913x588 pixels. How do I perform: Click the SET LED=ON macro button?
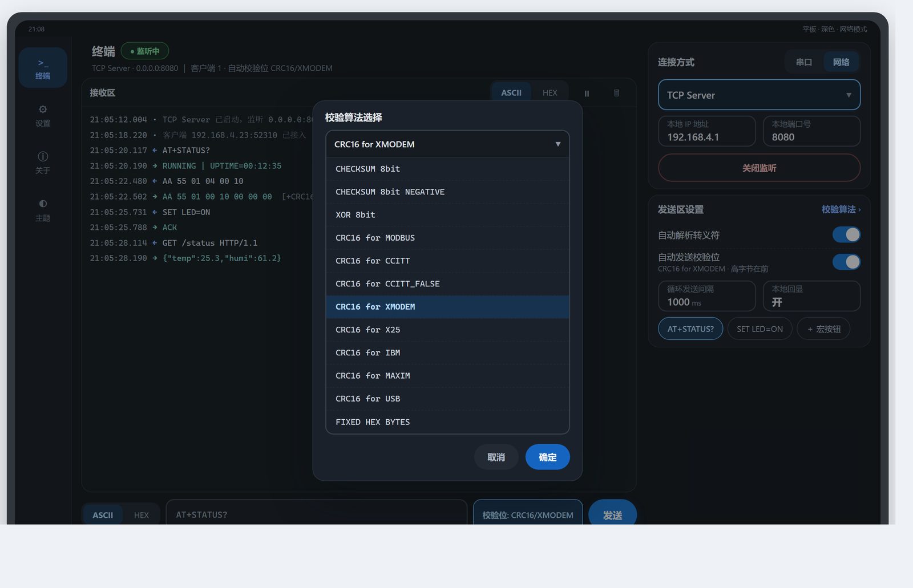tap(760, 329)
